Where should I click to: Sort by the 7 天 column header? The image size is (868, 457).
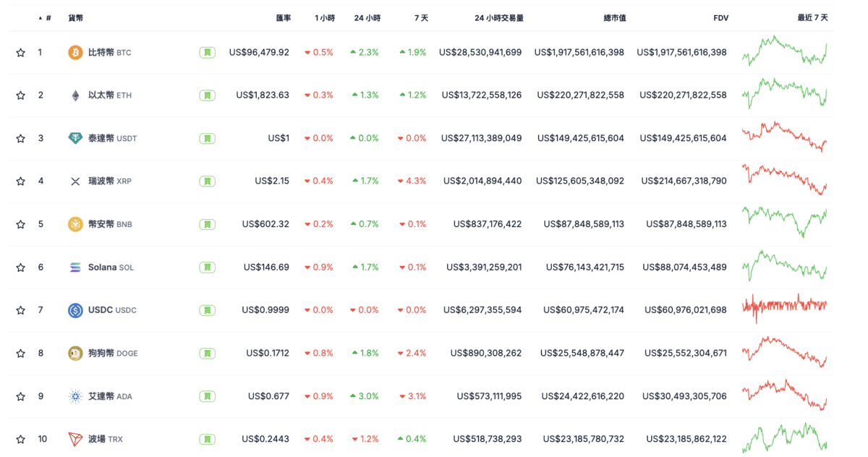click(420, 17)
